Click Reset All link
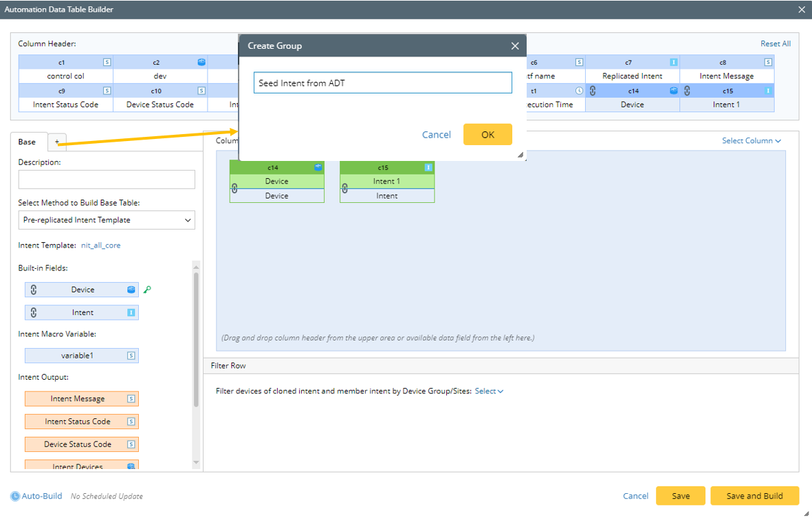Screen dimensions: 812x520 776,43
